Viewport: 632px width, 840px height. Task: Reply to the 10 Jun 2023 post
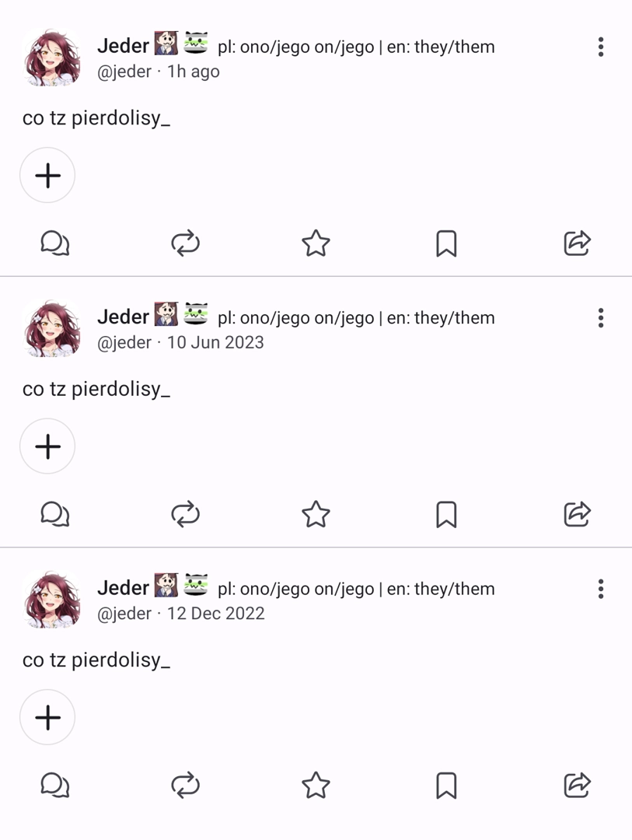coord(54,514)
